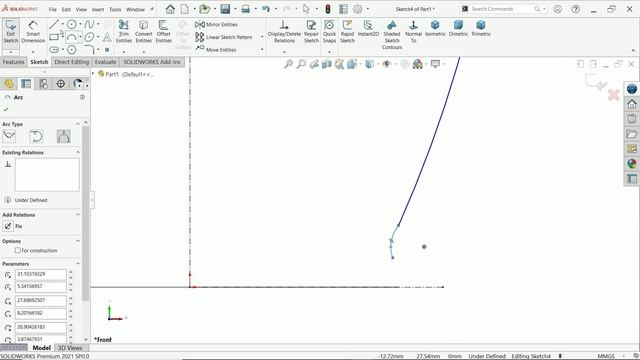
Task: Collapse the Parameters section
Action: tap(78, 264)
